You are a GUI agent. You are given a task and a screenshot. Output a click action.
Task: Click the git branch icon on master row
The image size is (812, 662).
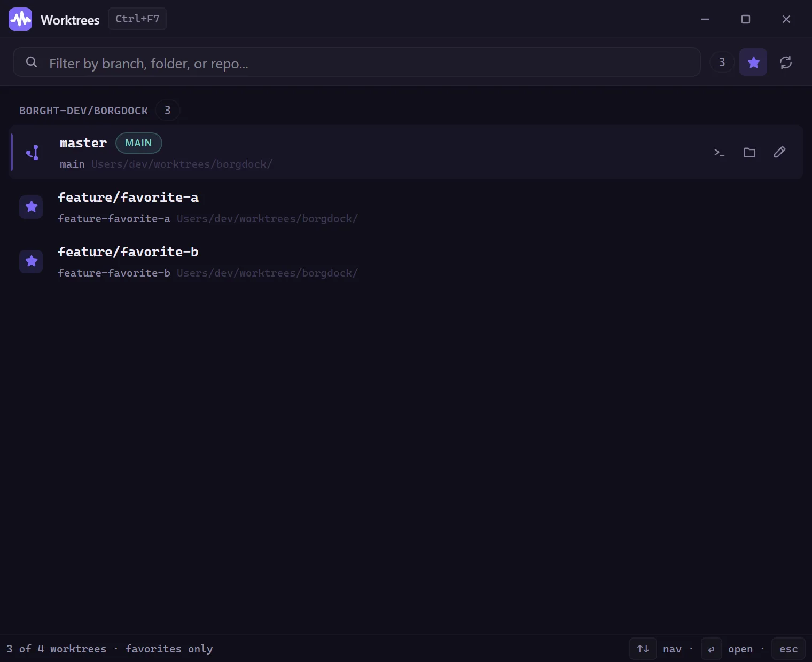point(33,153)
